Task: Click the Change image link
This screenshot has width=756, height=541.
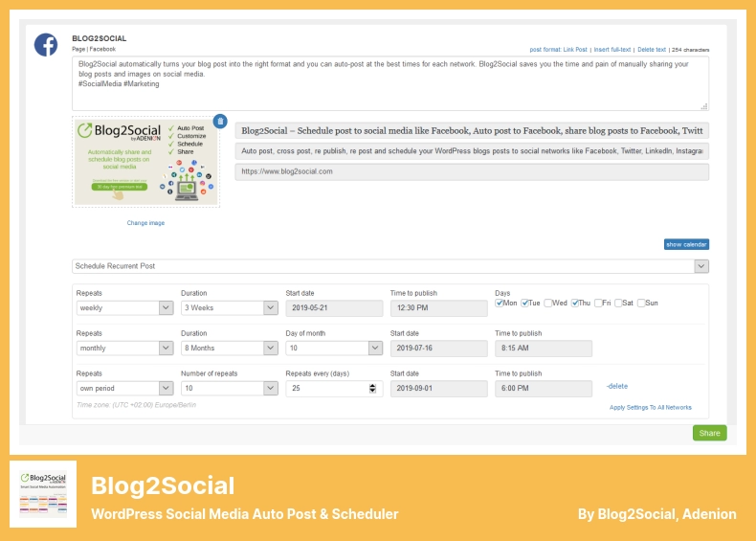Action: tap(145, 223)
